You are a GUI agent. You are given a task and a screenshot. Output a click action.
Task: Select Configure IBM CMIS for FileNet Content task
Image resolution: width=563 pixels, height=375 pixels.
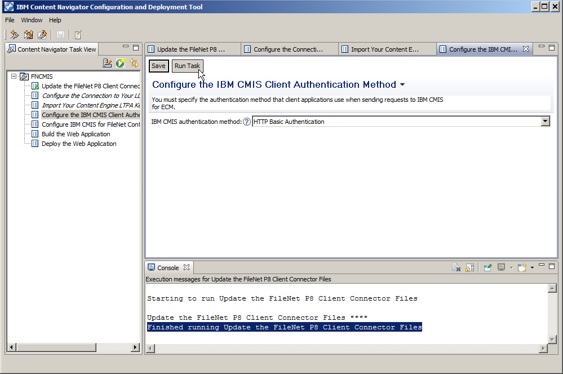tap(90, 125)
